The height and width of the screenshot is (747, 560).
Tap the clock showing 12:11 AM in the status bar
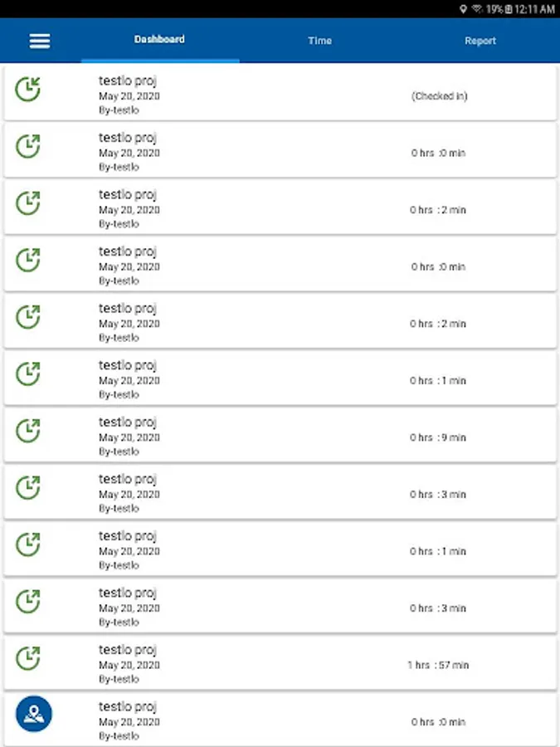tap(535, 9)
